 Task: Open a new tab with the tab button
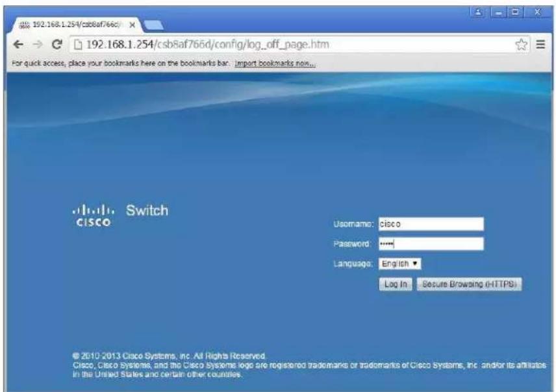tap(154, 25)
